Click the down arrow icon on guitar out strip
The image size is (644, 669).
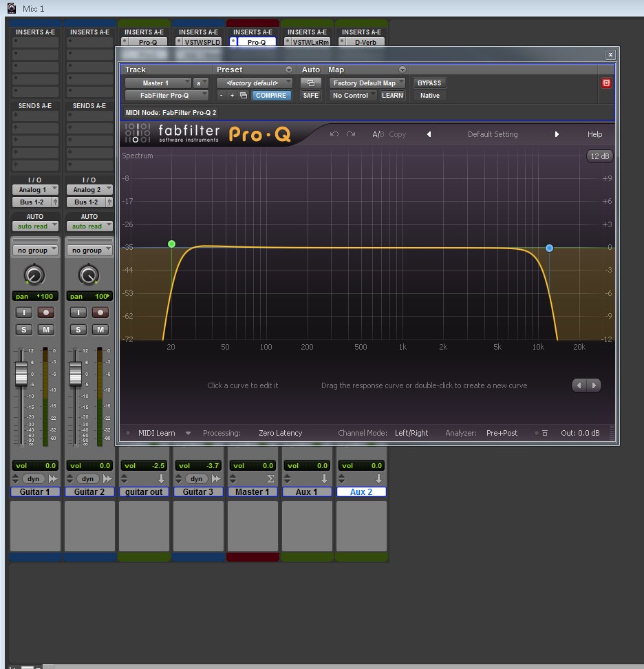pos(161,479)
